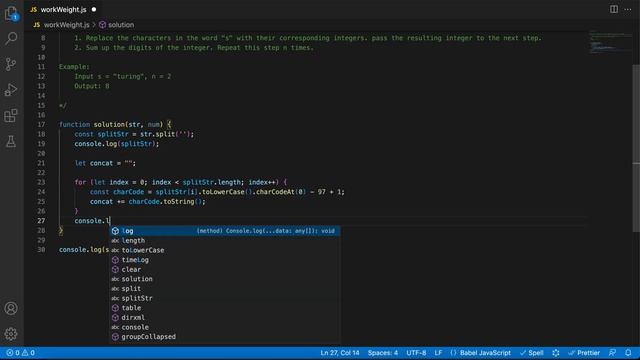Image resolution: width=640 pixels, height=360 pixels.
Task: Click the concat += charCode.toString() line
Action: pyautogui.click(x=148, y=202)
